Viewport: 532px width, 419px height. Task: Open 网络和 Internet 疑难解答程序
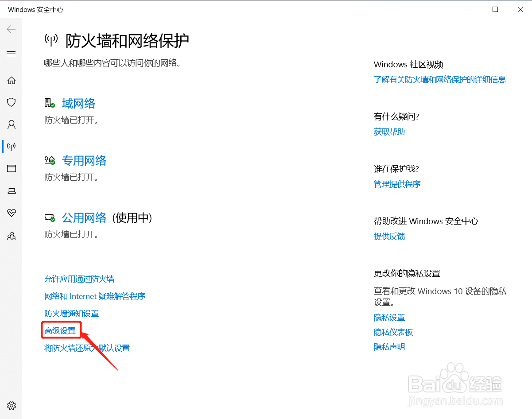coord(95,296)
